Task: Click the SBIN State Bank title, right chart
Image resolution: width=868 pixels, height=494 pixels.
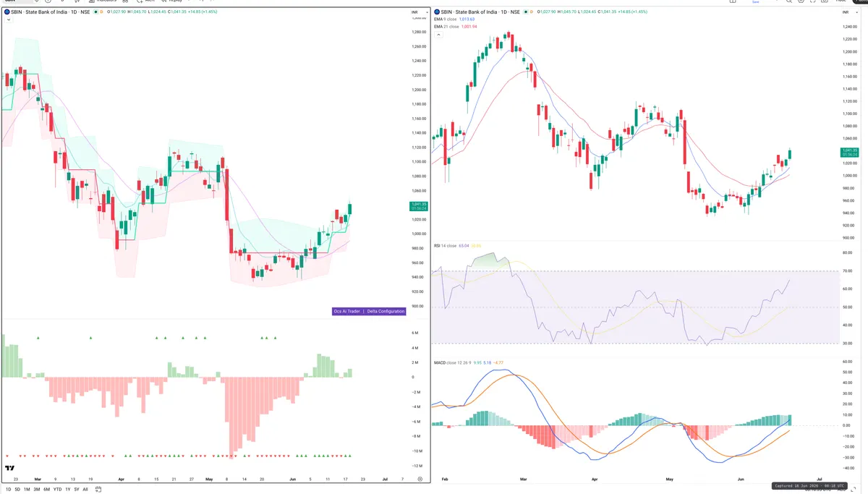Action: tap(481, 12)
